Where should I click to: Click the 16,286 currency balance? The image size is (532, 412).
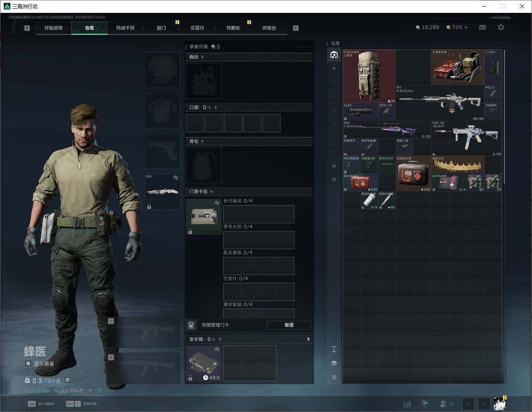(427, 27)
